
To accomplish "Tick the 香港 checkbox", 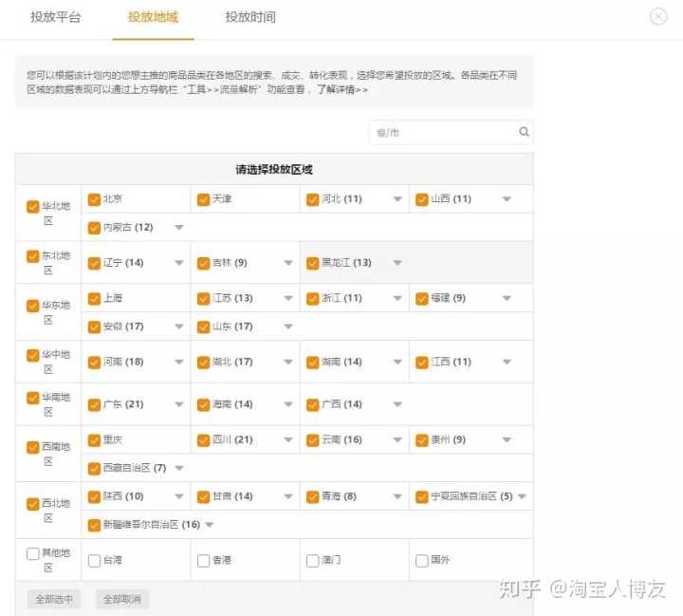I will coord(203,560).
